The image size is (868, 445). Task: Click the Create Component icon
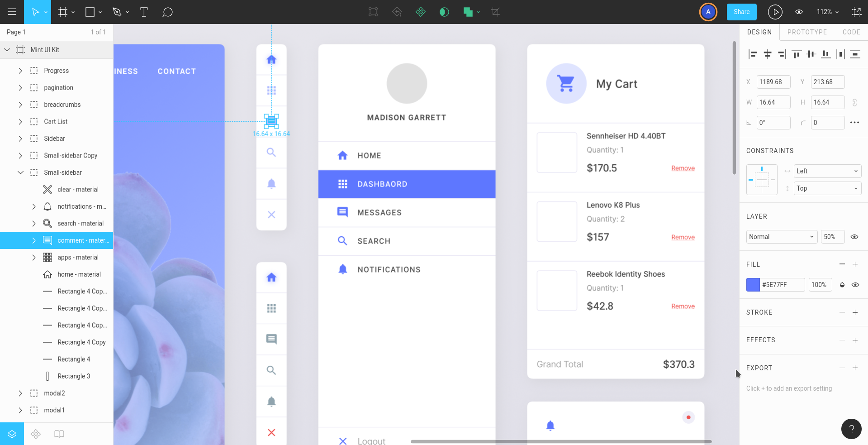pos(421,12)
